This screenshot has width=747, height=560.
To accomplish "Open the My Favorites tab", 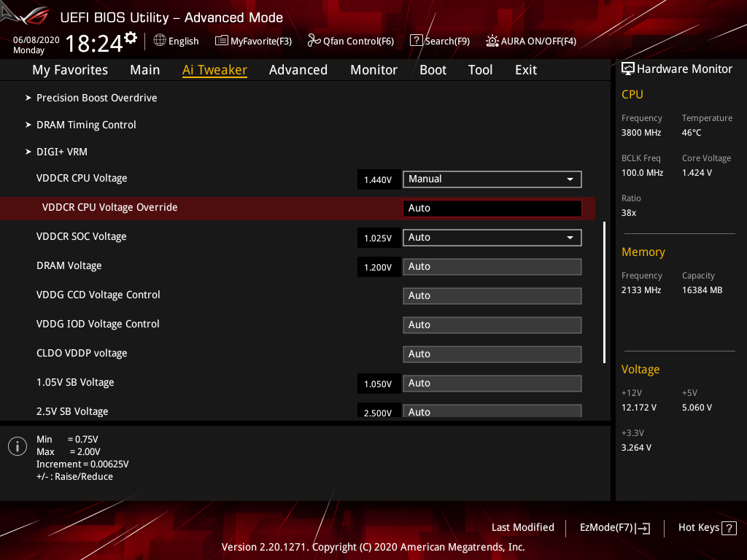I will [70, 70].
